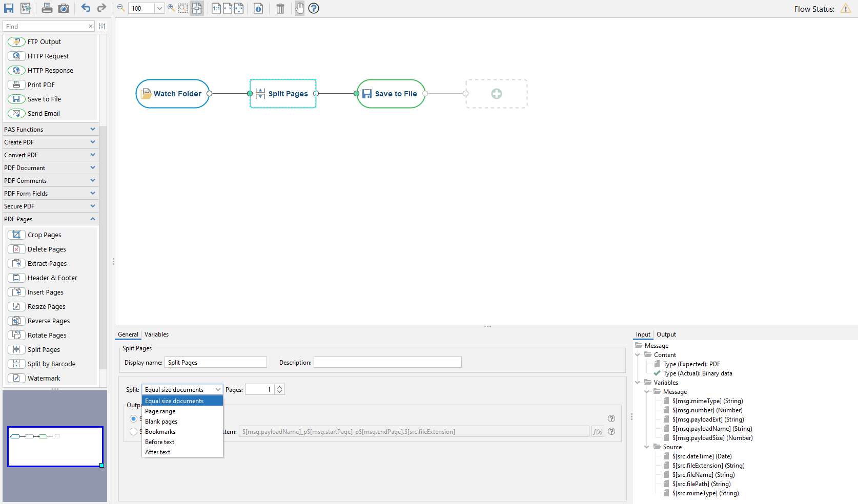This screenshot has width=858, height=504.
Task: Click the flow Delete trash icon
Action: (280, 8)
